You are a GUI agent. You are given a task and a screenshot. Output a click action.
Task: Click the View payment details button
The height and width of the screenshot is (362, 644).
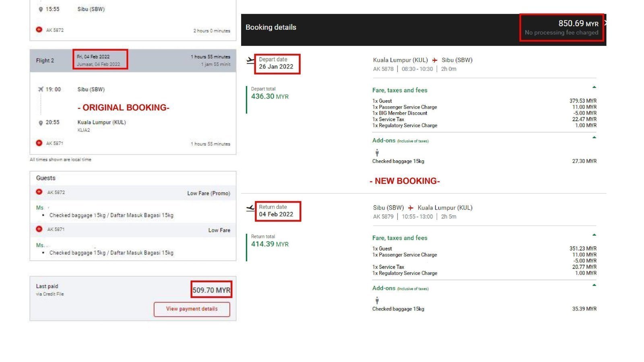(192, 309)
